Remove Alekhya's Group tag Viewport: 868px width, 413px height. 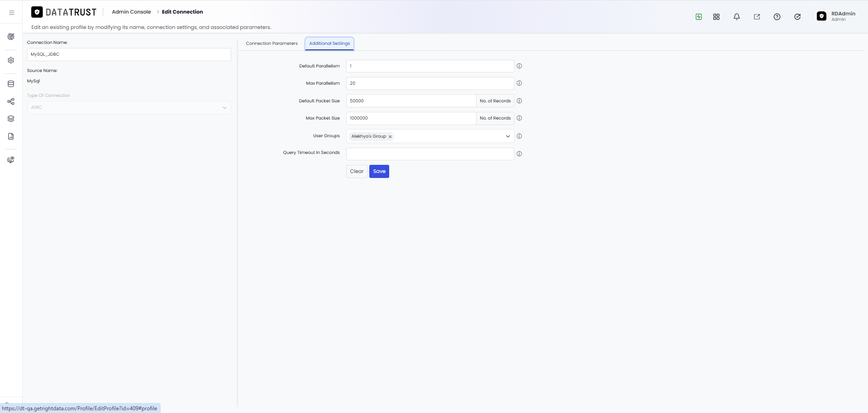(x=390, y=136)
